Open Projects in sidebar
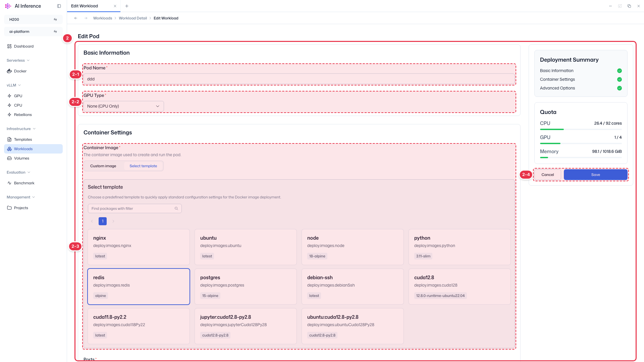 click(x=33, y=208)
